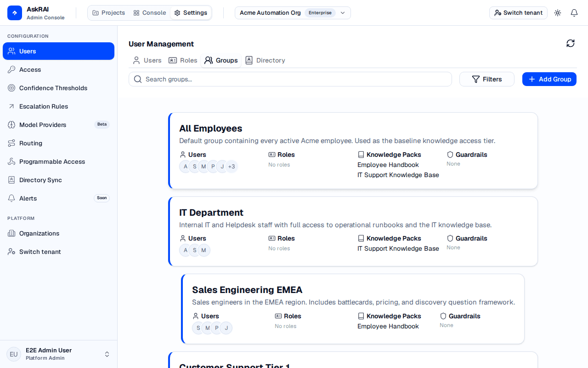Open Alerts in the sidebar
The width and height of the screenshot is (588, 368).
(58, 198)
